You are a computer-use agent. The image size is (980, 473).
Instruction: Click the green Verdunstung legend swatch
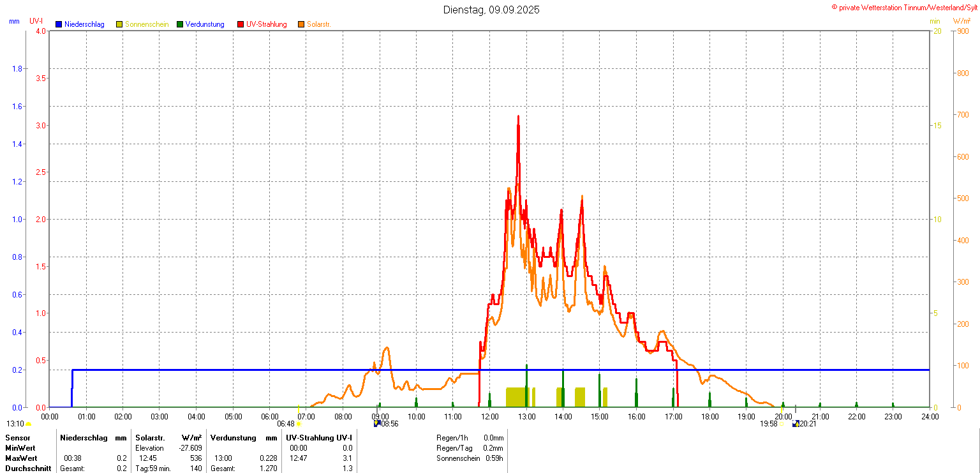click(x=180, y=24)
